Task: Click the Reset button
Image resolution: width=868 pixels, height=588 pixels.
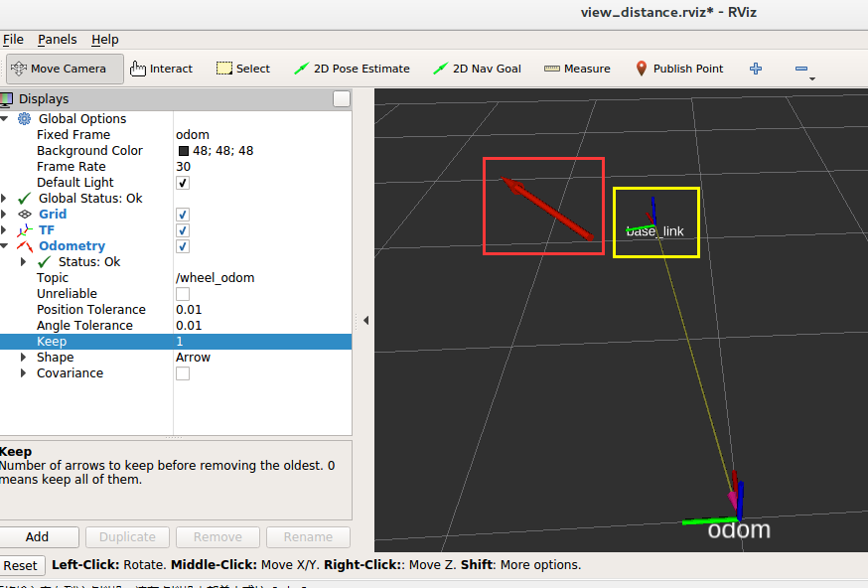Action: point(21,566)
